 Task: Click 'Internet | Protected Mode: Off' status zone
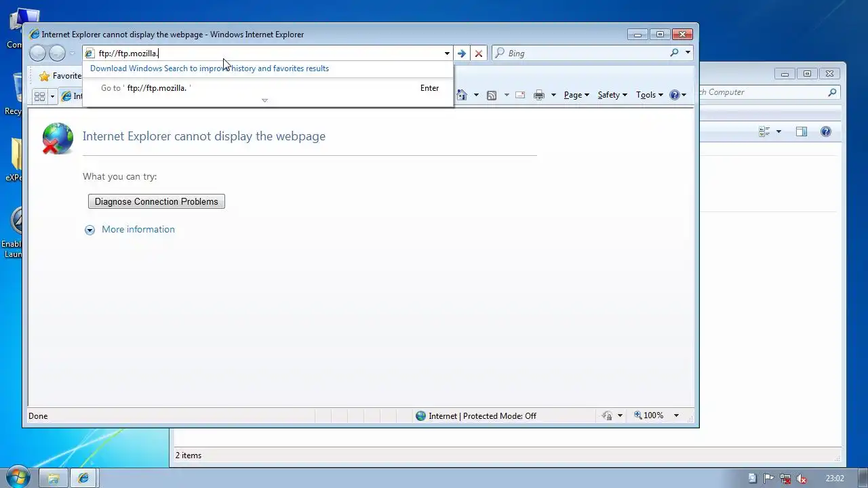pos(476,415)
